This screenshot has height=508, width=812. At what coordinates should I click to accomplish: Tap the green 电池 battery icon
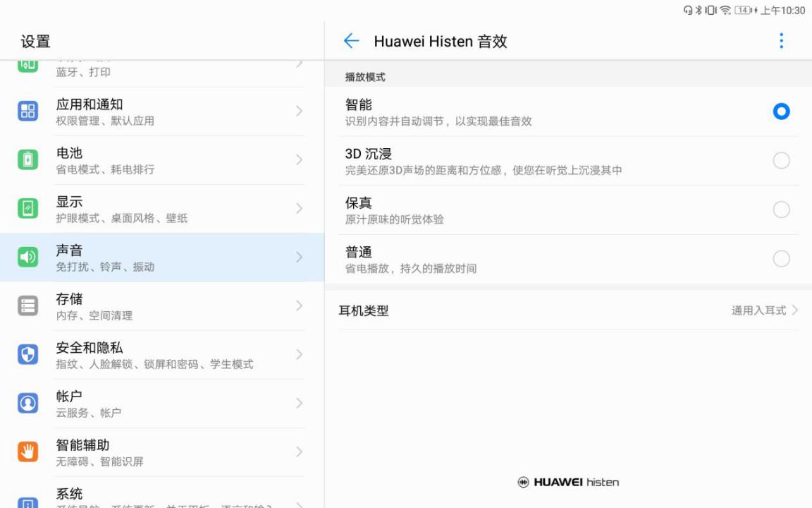tap(28, 159)
